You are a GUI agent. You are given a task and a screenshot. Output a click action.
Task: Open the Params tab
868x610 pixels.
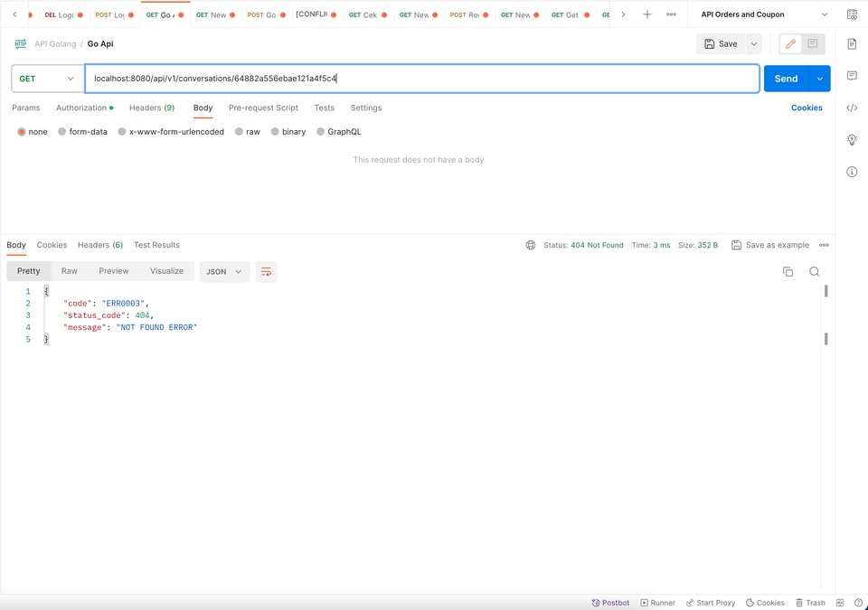pyautogui.click(x=26, y=108)
